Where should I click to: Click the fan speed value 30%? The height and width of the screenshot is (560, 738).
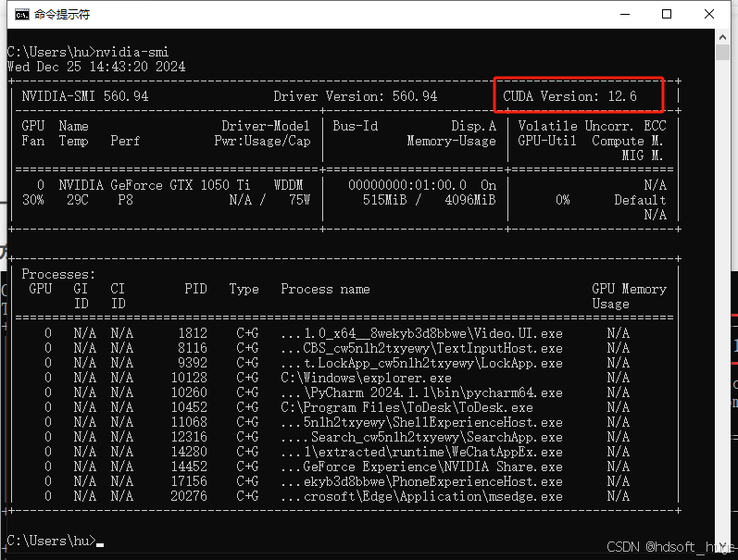[x=33, y=200]
